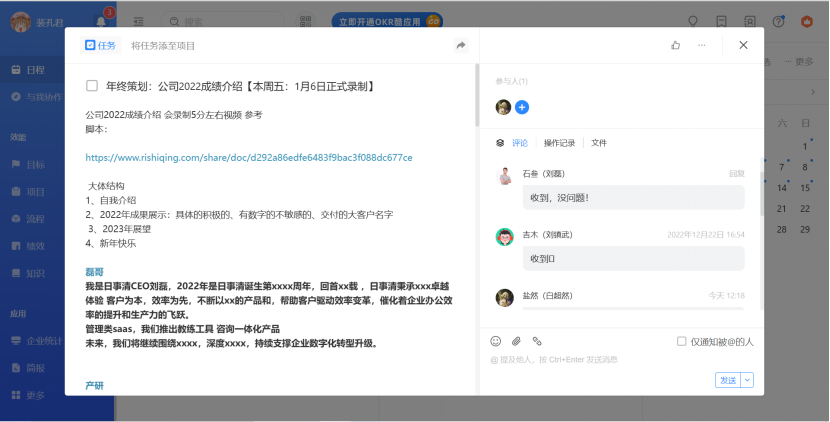Click the task description scrollbar

coord(477,95)
